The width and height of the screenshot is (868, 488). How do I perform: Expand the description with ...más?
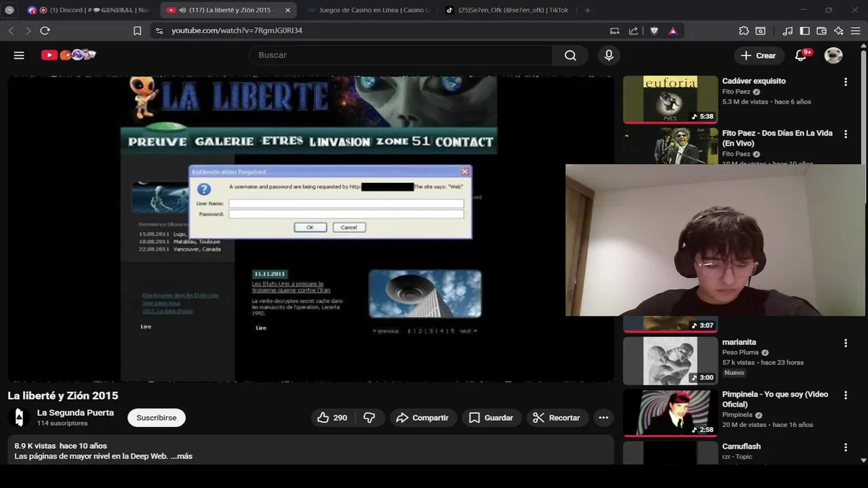coord(181,456)
